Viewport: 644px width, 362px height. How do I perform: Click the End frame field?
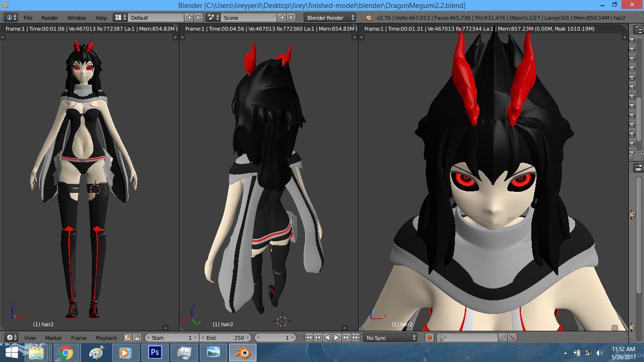(226, 337)
